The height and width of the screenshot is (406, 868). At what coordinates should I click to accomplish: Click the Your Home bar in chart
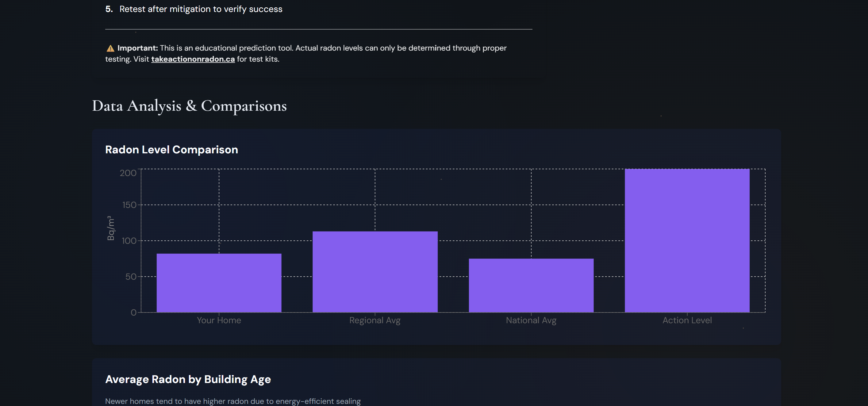pos(219,283)
